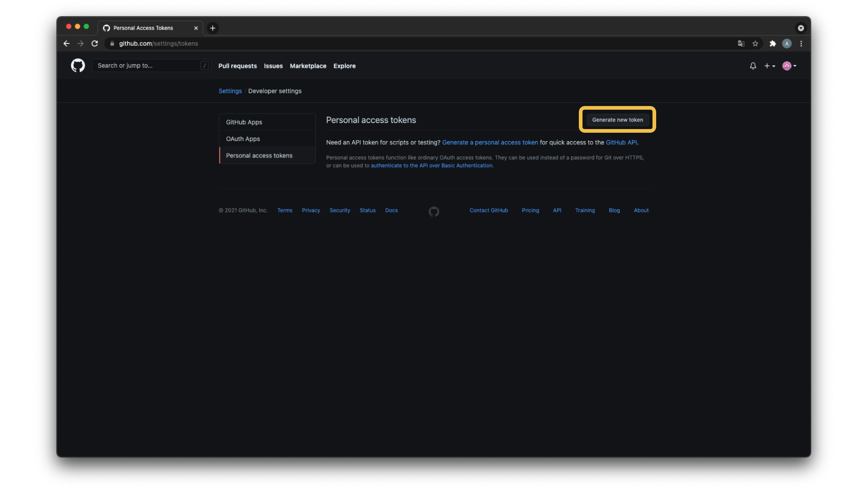Open Chrome profile avatar A
This screenshot has width=868, height=489.
787,43
